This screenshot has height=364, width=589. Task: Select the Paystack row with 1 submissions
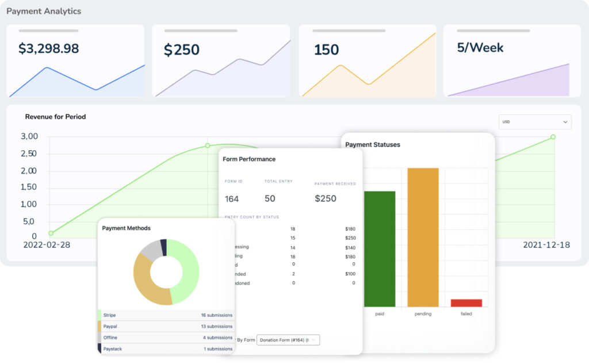pos(166,349)
